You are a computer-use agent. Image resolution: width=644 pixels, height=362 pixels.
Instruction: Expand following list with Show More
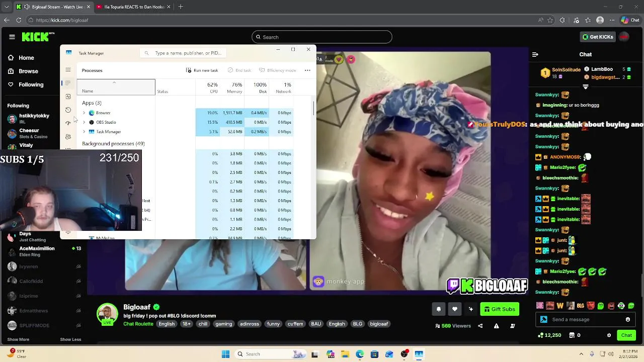click(18, 339)
